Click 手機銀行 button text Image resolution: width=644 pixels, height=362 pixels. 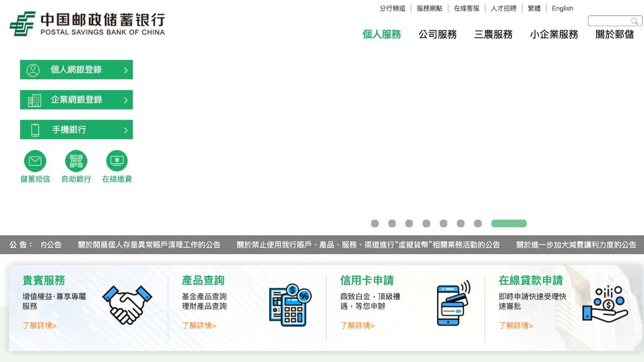point(69,130)
